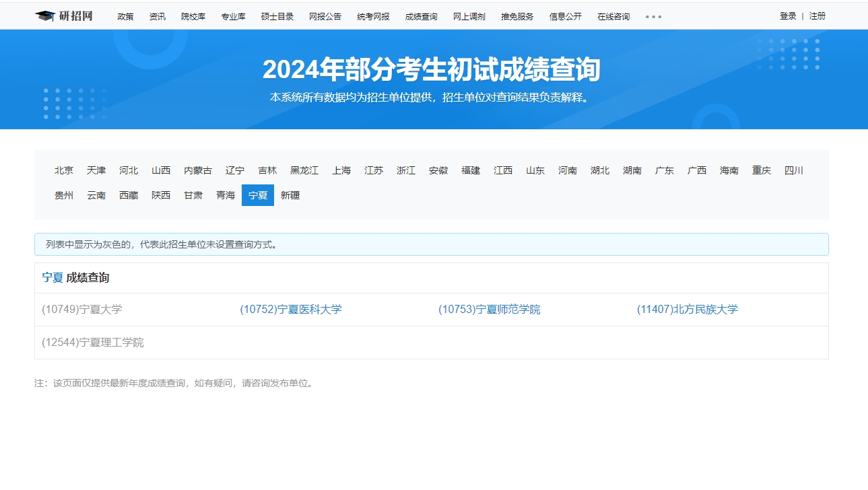Image resolution: width=868 pixels, height=490 pixels.
Task: Select the 山西 province tab
Action: [x=161, y=170]
